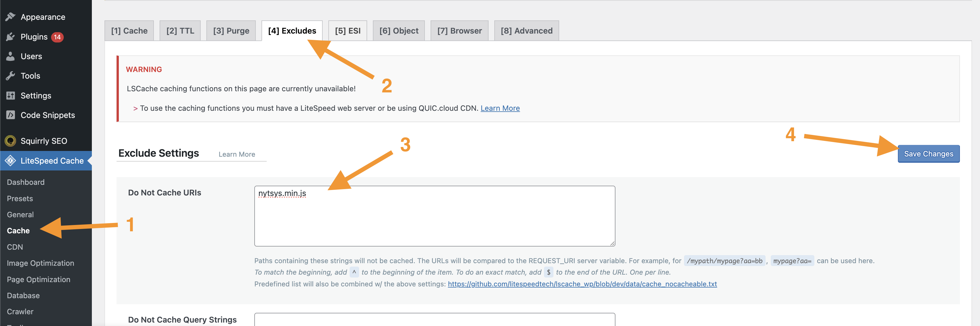Viewport: 980px width, 326px height.
Task: Click the Users person icon
Action: (x=11, y=56)
